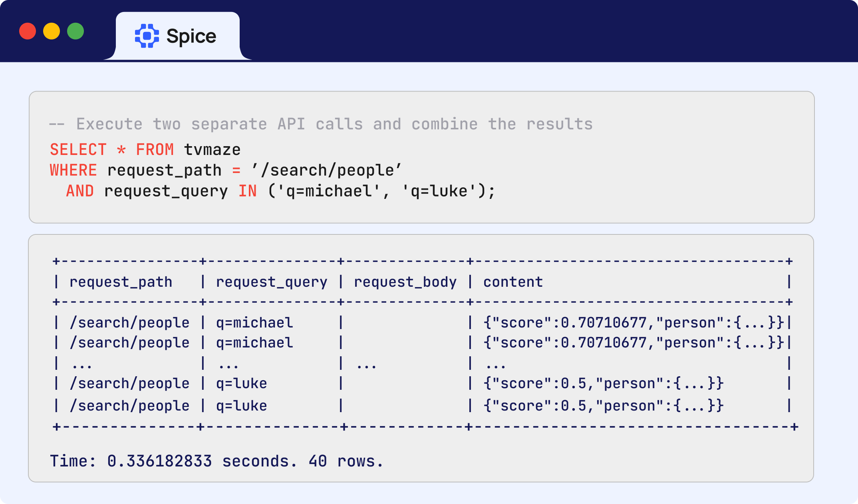
Task: Click the SQL comment line text
Action: (x=321, y=124)
